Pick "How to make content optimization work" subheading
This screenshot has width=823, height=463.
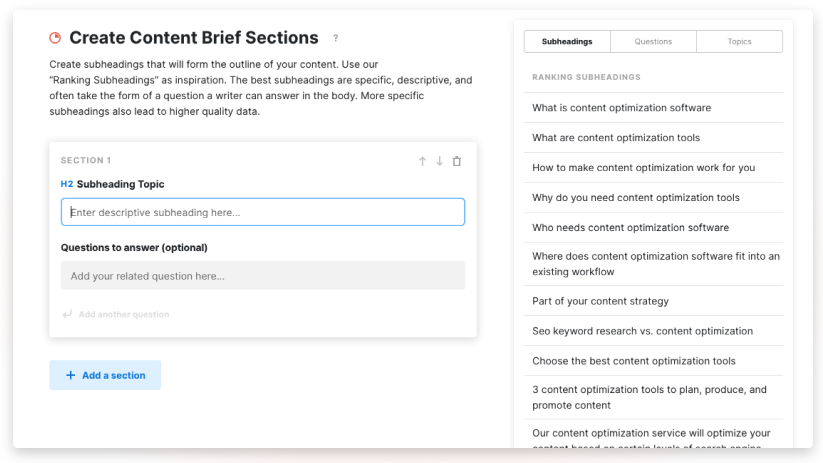[643, 168]
